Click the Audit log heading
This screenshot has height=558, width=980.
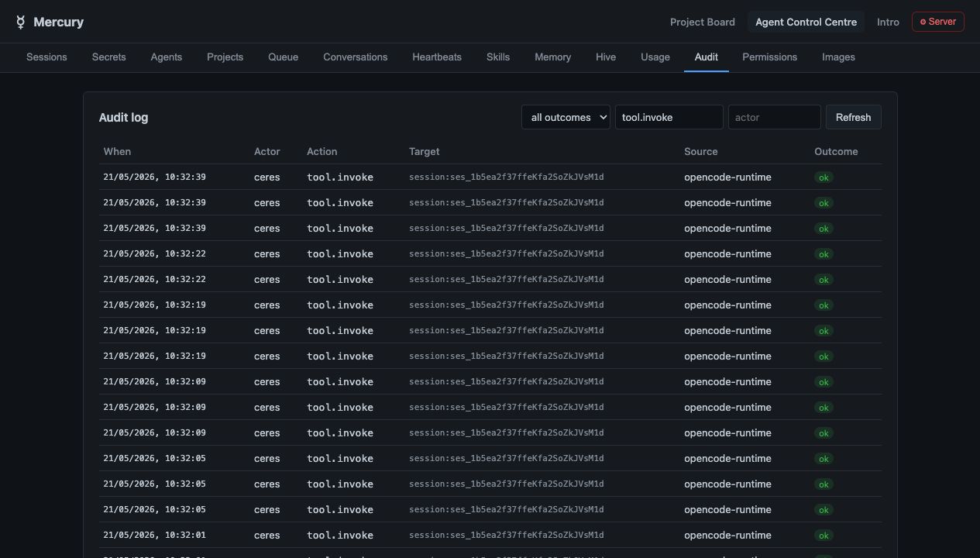pos(123,118)
